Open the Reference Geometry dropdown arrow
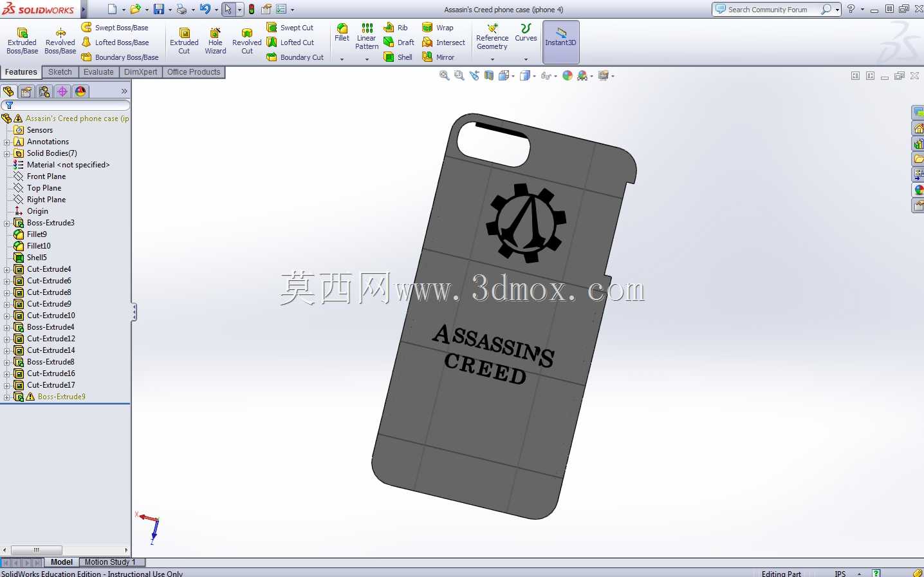924x577 pixels. pyautogui.click(x=492, y=59)
